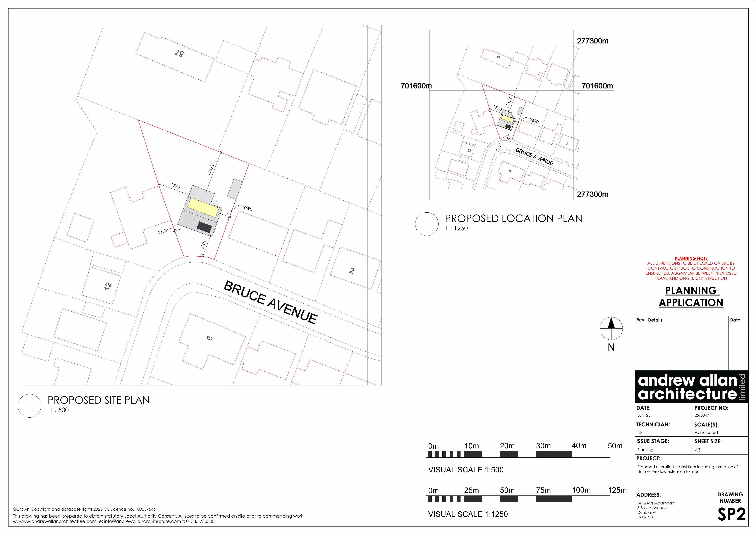Select the small BRUCE AVENUE label in the location plan
Viewport: 756px width, 535px height.
534,156
